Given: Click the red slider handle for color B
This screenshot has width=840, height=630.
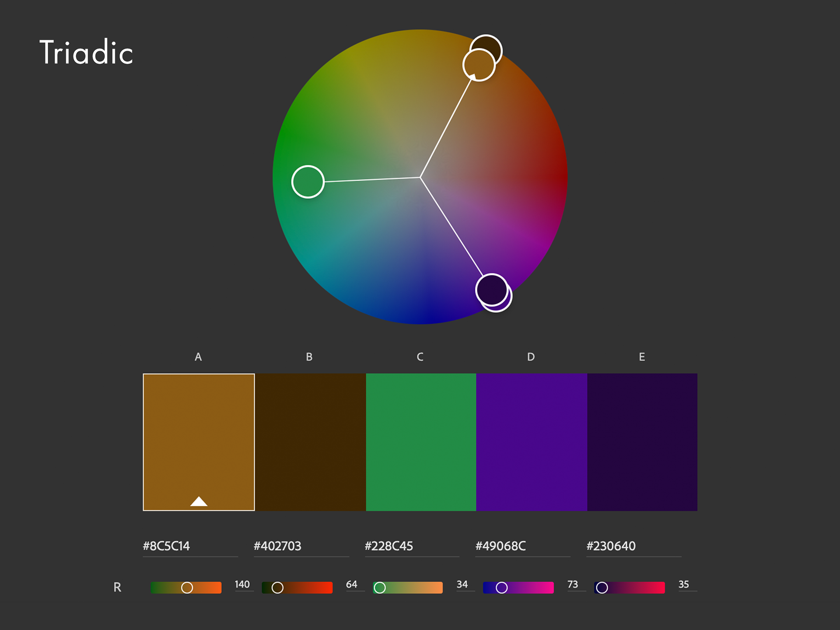Looking at the screenshot, I should (x=277, y=588).
